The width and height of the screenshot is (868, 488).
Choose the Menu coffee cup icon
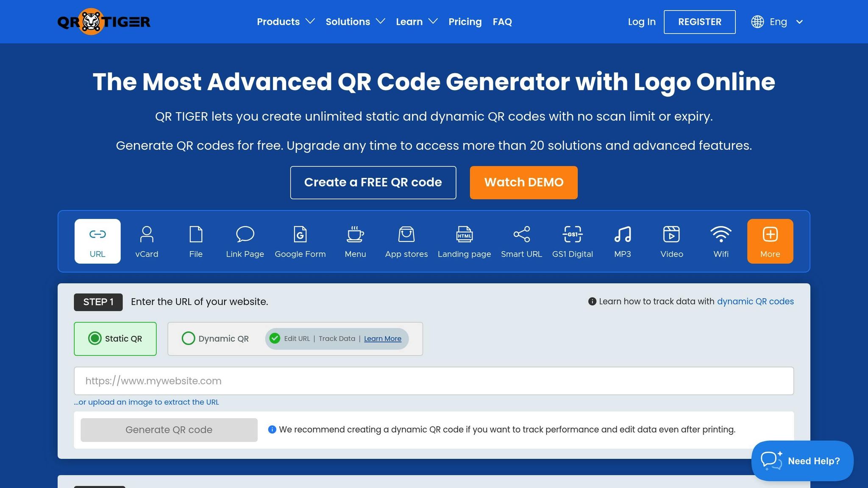[x=355, y=234]
